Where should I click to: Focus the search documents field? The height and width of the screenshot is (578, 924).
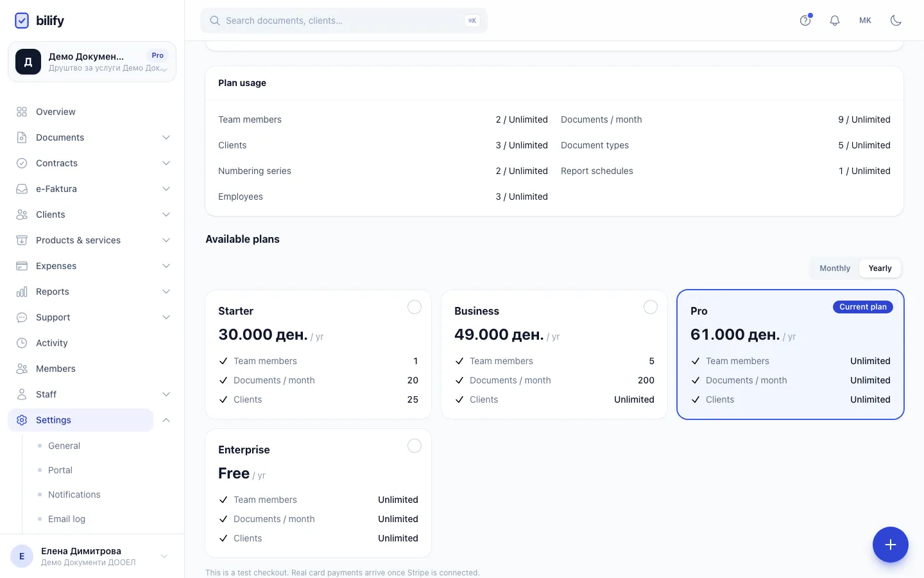coord(344,21)
